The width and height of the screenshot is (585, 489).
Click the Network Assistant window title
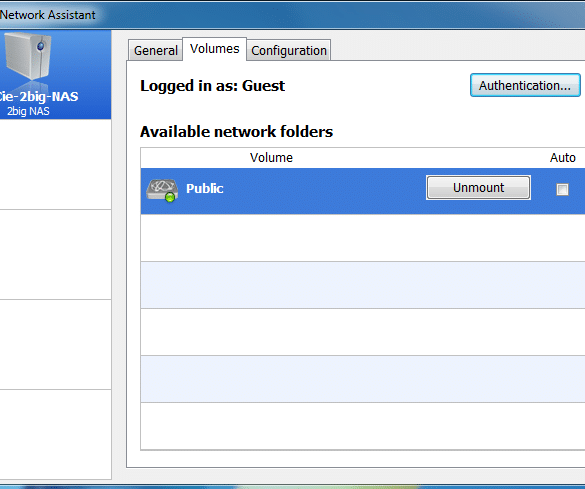(x=48, y=15)
